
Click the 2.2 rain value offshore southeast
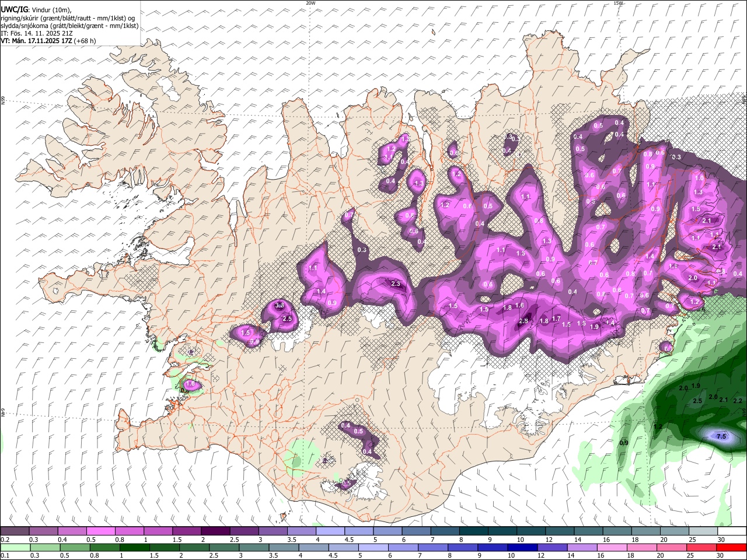pos(737,401)
